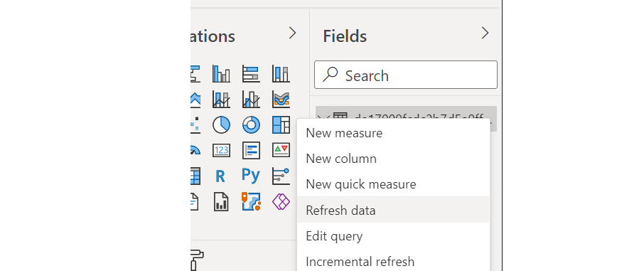644x271 pixels.
Task: Select the Power Apps visual
Action: (281, 202)
